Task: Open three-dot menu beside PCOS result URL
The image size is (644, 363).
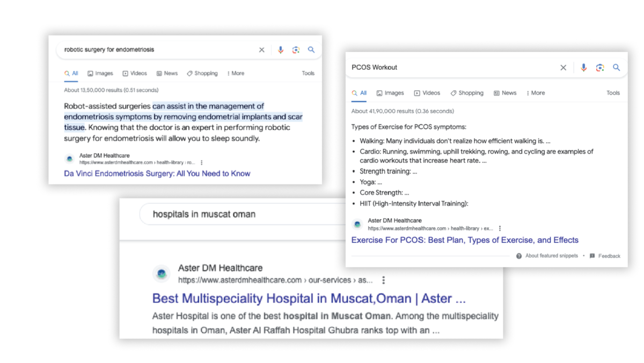Action: coord(500,228)
